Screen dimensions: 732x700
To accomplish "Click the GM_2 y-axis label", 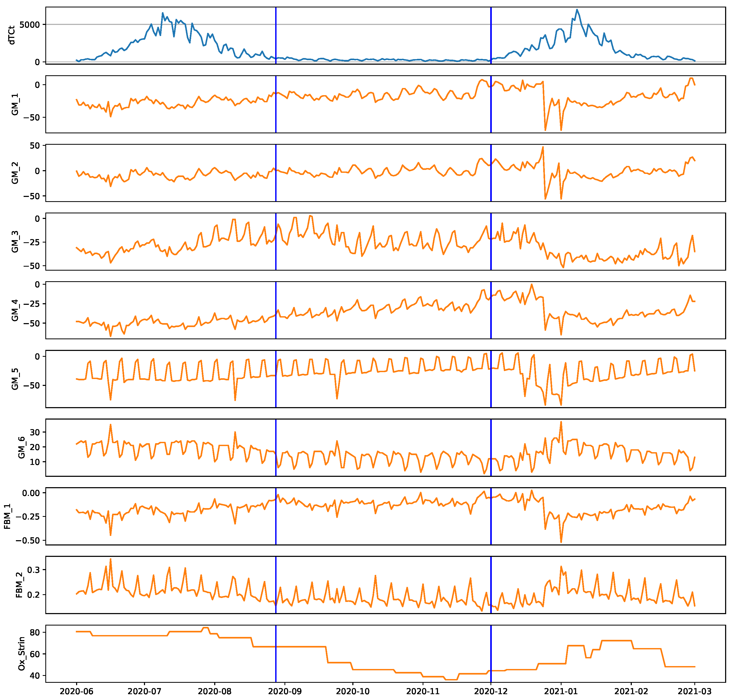I will click(15, 173).
